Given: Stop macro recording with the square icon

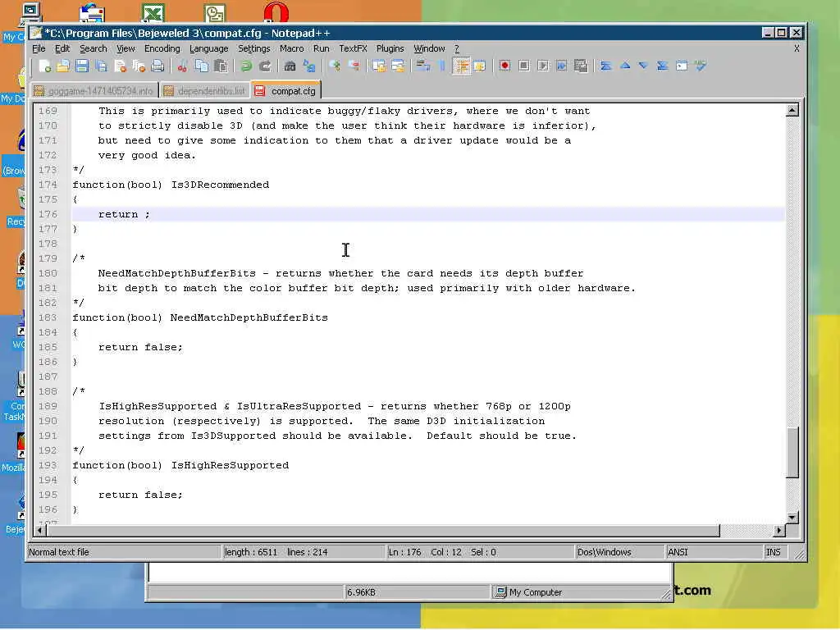Looking at the screenshot, I should coord(524,66).
